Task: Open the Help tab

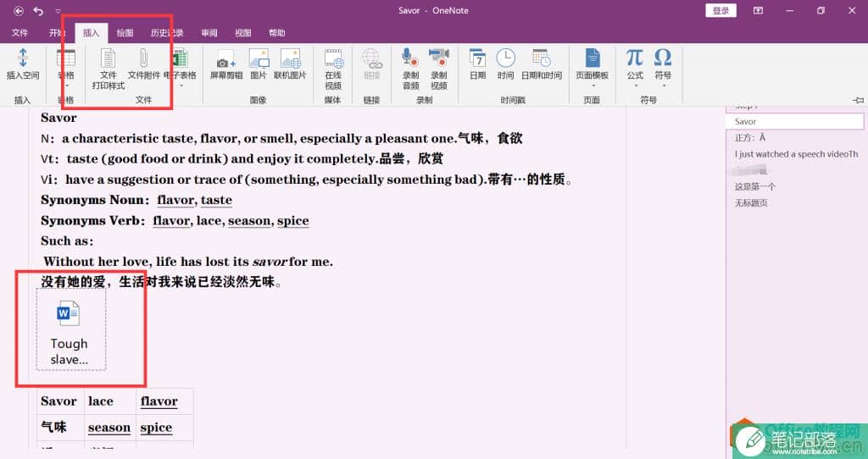Action: tap(277, 33)
